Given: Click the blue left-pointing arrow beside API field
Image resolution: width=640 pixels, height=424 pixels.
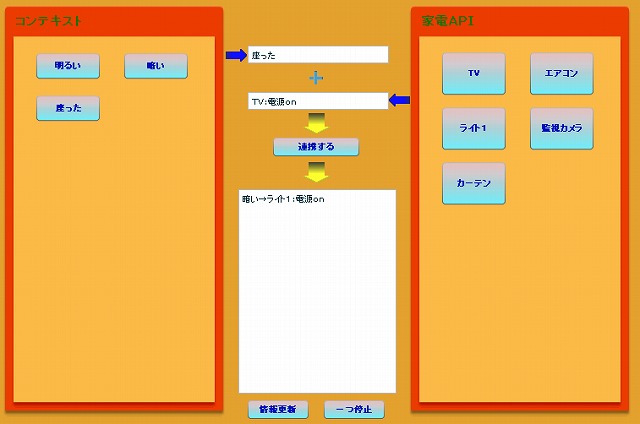Looking at the screenshot, I should (399, 100).
